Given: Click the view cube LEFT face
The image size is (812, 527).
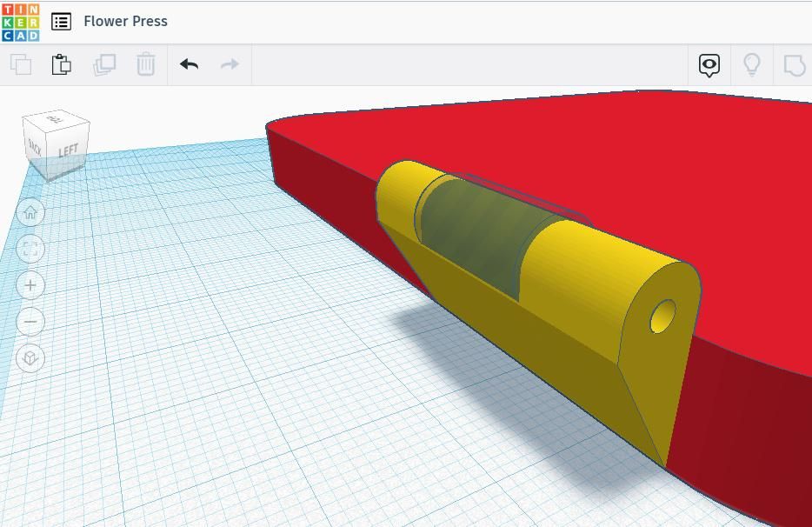Looking at the screenshot, I should (x=67, y=150).
